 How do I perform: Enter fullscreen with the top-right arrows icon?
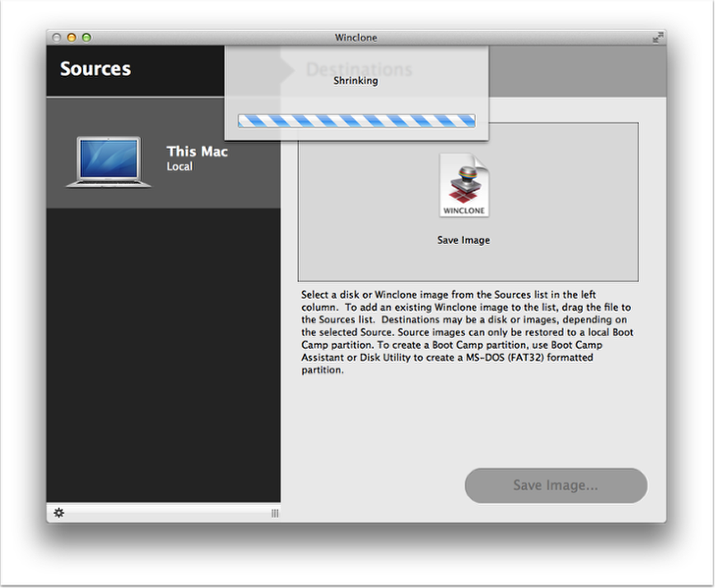(658, 38)
